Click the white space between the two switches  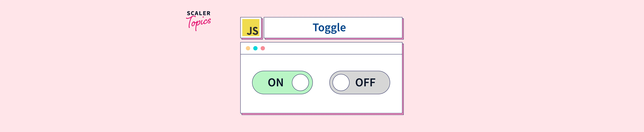[321, 82]
